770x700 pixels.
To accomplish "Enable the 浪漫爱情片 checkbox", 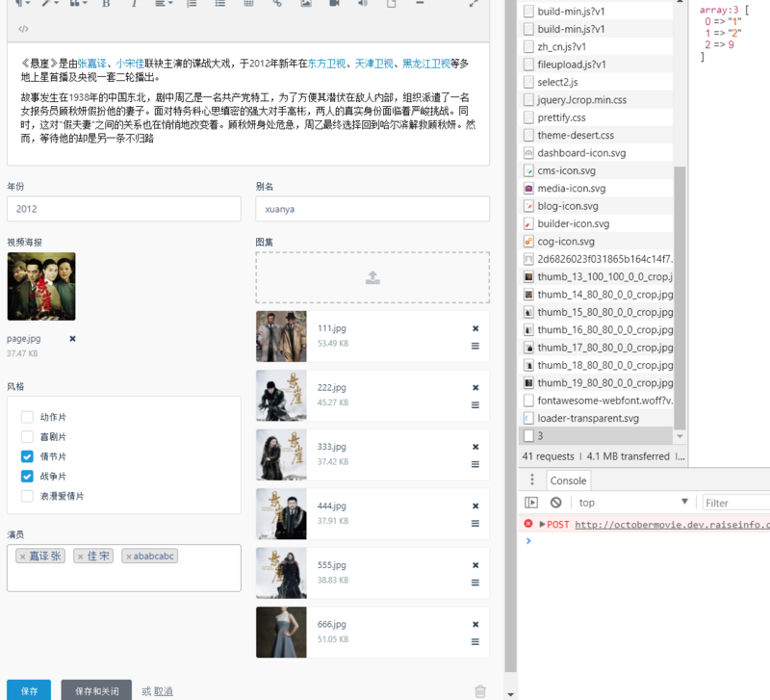I will pos(27,496).
